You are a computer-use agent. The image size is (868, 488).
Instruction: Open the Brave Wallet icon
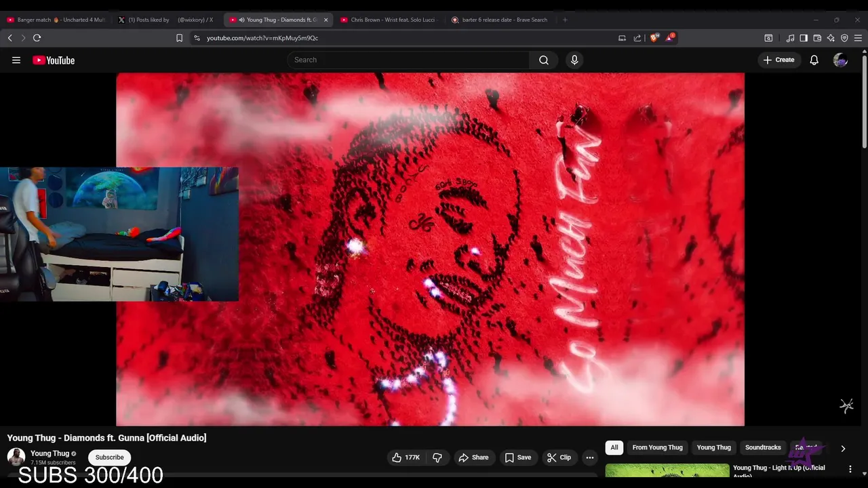click(817, 38)
